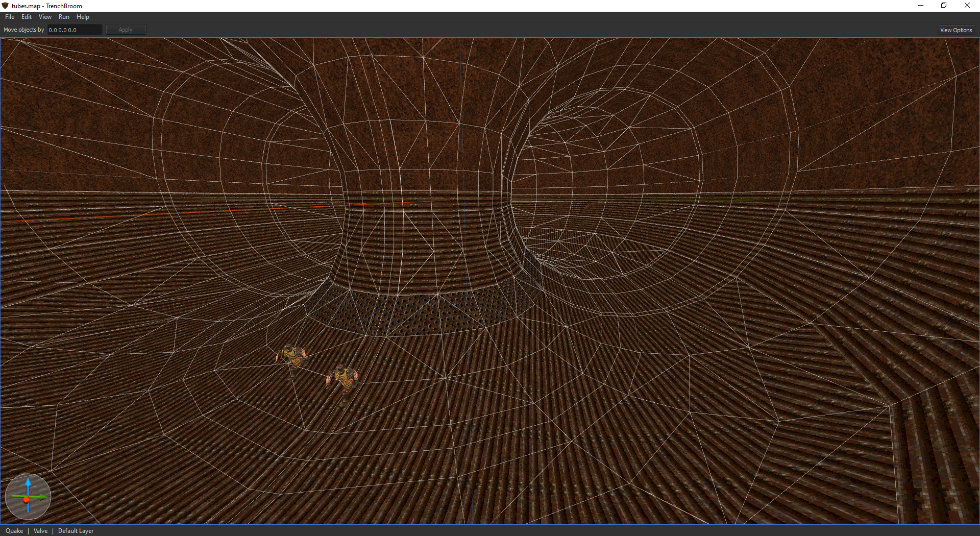This screenshot has height=536, width=980.
Task: Open the Help menu
Action: click(83, 17)
